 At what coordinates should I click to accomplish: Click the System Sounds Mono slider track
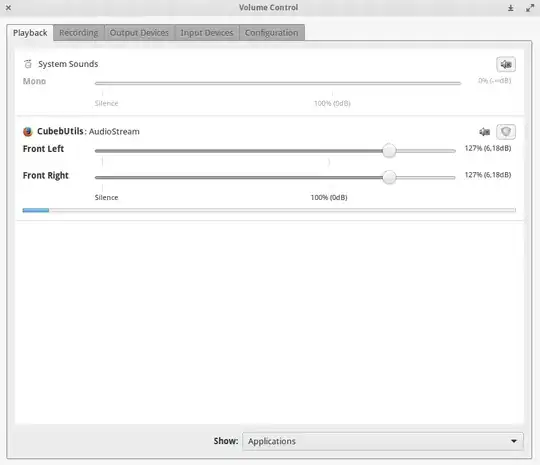(278, 83)
